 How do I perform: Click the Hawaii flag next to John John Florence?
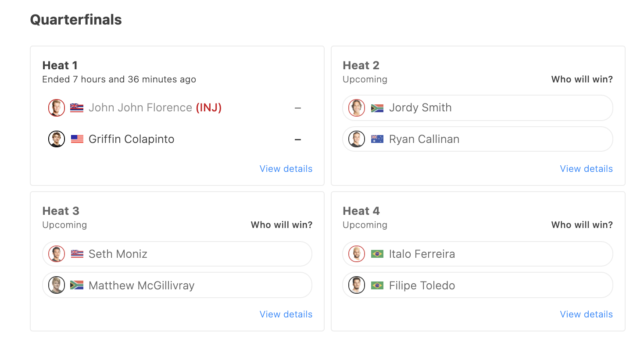[x=77, y=108]
